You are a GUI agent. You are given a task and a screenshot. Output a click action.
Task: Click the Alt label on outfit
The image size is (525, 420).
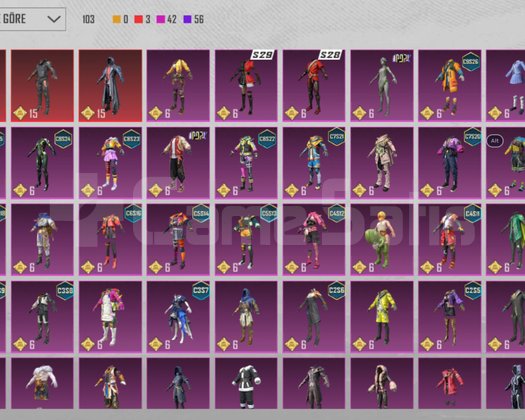click(x=495, y=141)
